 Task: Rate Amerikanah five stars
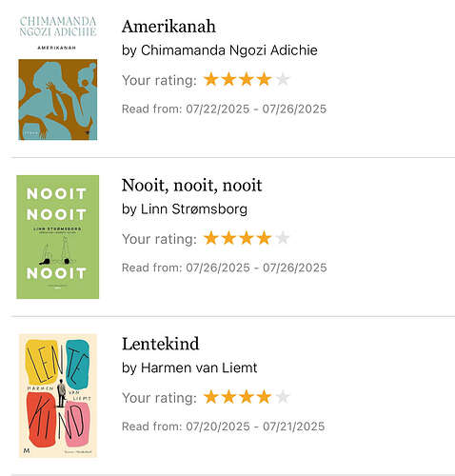(282, 79)
